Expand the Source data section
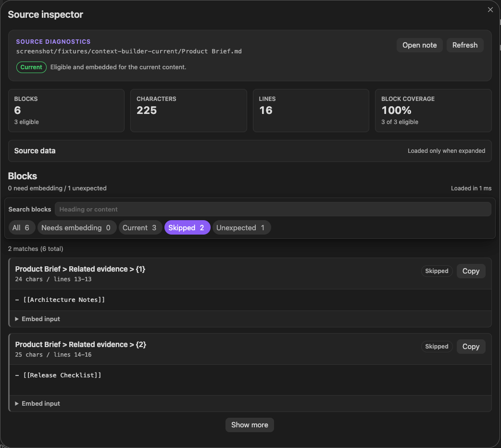This screenshot has width=501, height=448. tap(250, 151)
